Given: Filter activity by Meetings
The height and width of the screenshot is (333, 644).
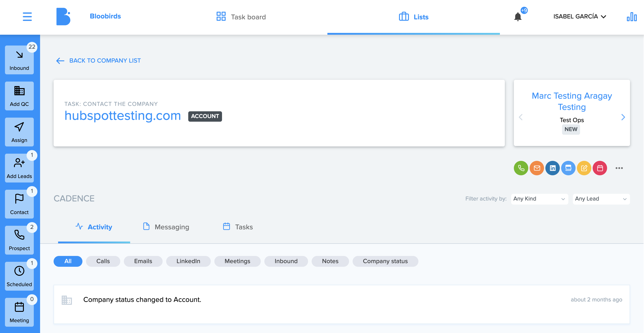Looking at the screenshot, I should coord(237,261).
